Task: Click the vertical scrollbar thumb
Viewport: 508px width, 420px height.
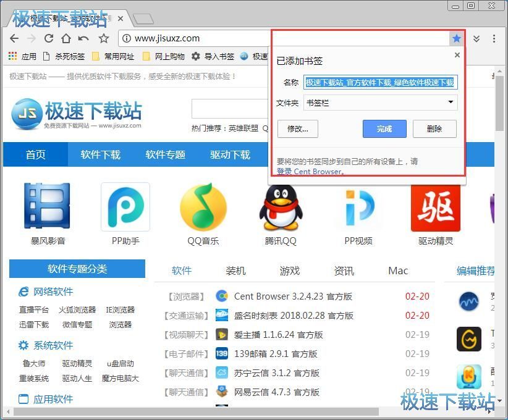Action: coord(499,104)
